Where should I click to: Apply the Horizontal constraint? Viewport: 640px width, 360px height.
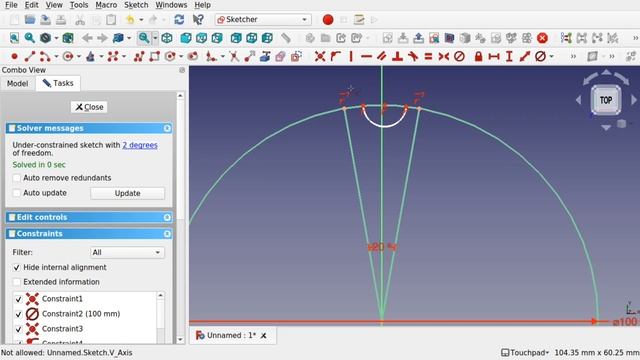(367, 56)
